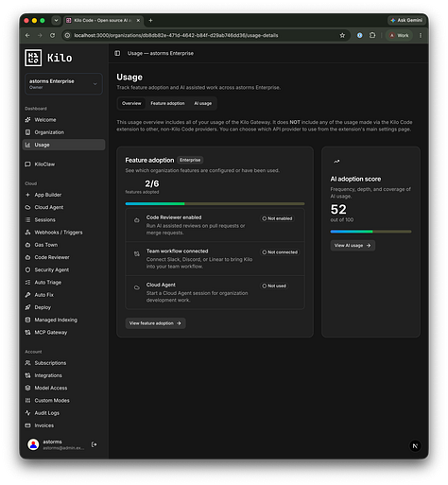Open the Cloud Agent sidebar icon
The width and height of the screenshot is (448, 485).
click(x=27, y=207)
